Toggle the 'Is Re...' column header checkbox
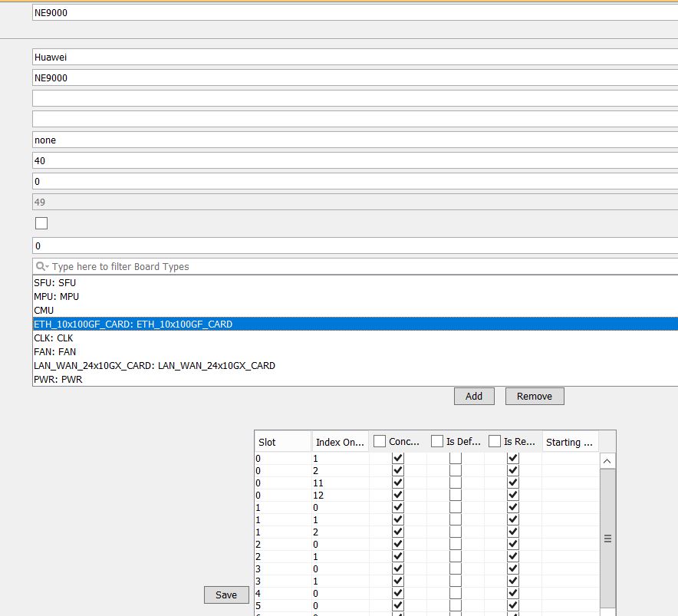 [x=495, y=442]
